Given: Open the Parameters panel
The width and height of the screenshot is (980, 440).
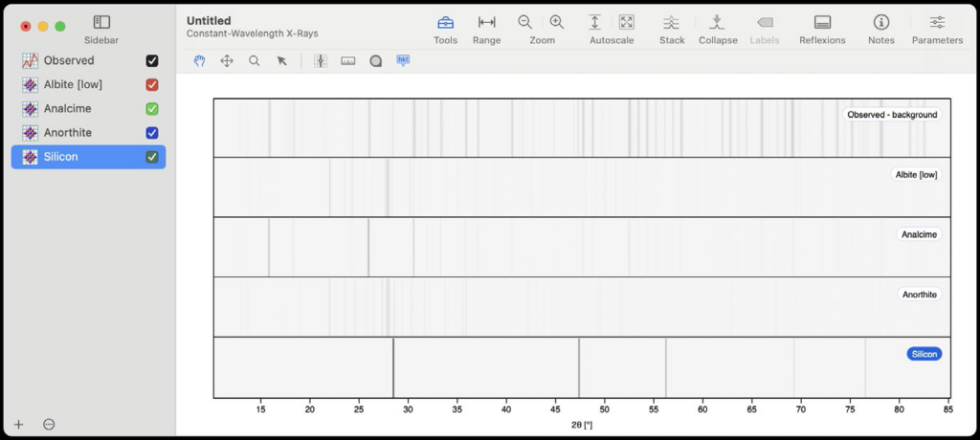Looking at the screenshot, I should click(937, 23).
